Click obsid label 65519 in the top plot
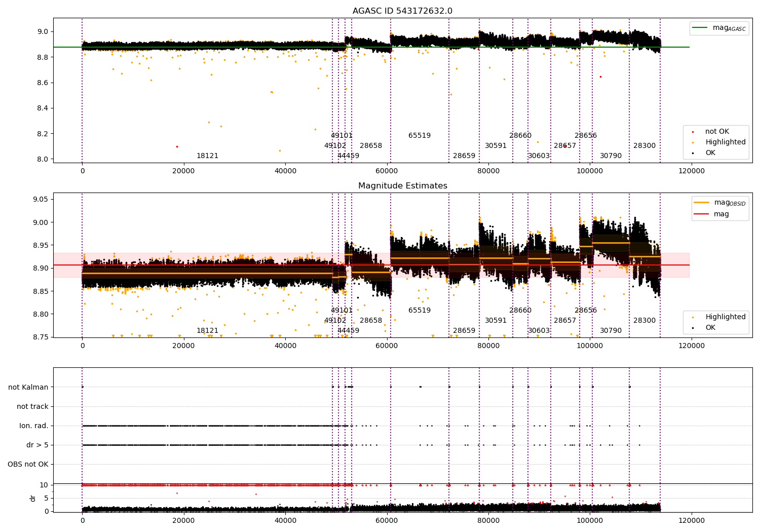Image resolution: width=760 pixels, height=532 pixels. [x=420, y=136]
